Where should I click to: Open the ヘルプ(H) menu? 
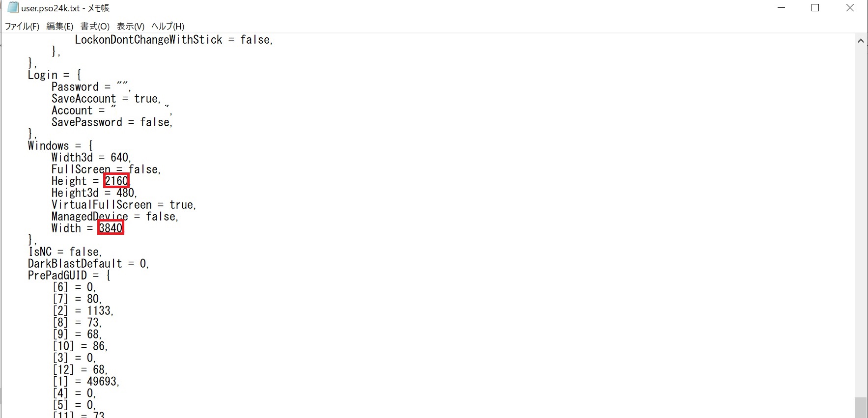coord(168,27)
